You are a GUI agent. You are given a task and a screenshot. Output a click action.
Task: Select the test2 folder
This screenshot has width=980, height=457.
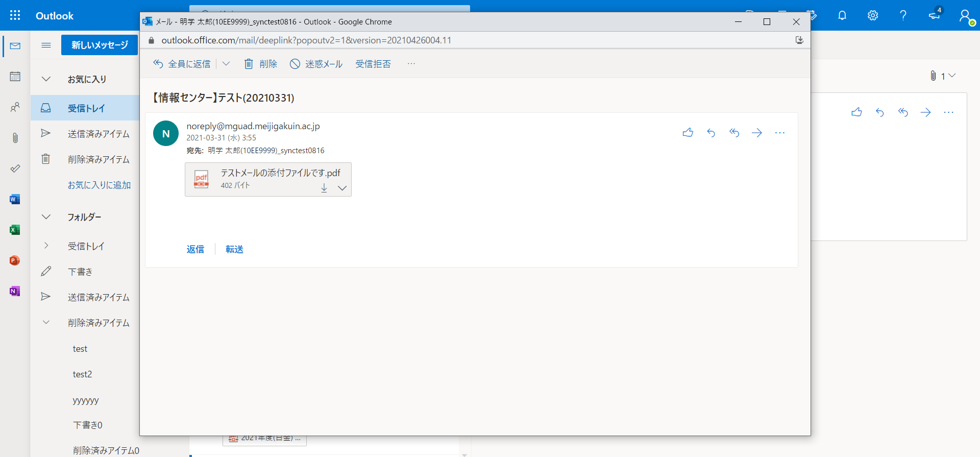coord(82,374)
